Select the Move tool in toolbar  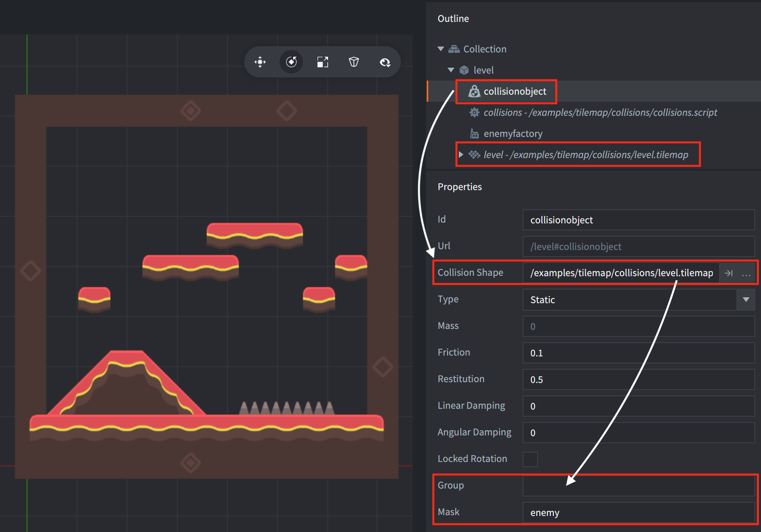click(260, 62)
